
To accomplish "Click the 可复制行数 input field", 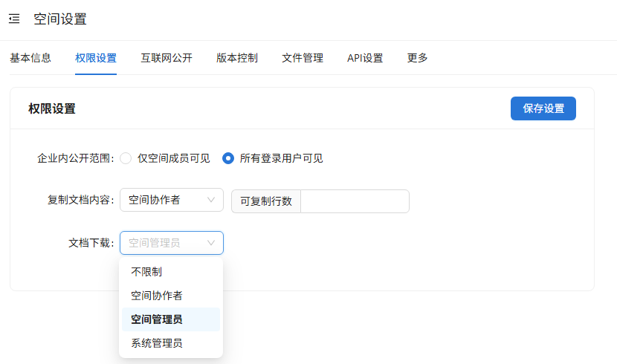I will 355,201.
